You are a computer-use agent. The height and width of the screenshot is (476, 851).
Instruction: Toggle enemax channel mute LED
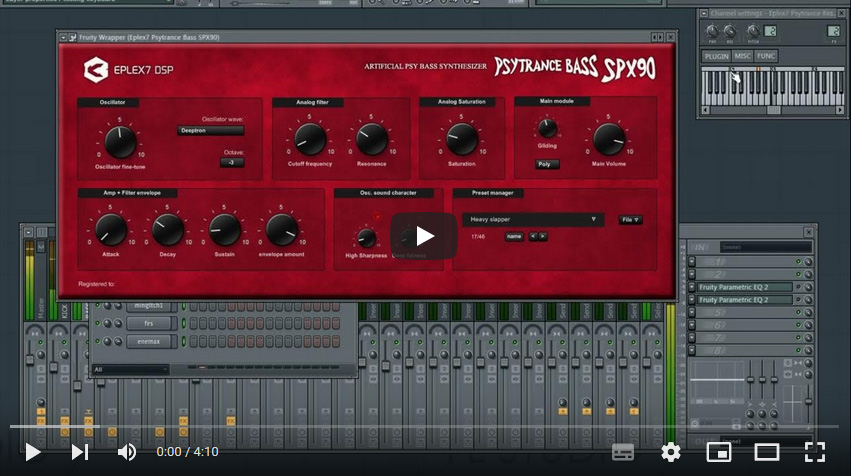pos(98,341)
